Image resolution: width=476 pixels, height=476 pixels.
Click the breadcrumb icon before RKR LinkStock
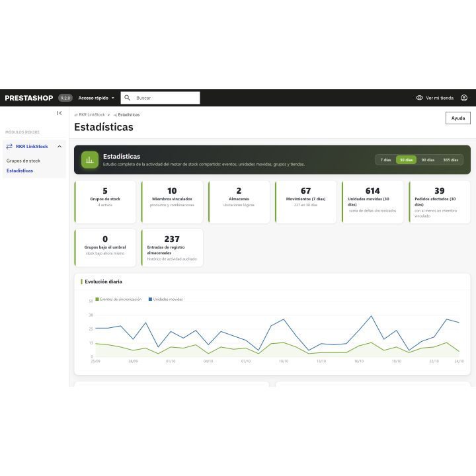point(76,115)
